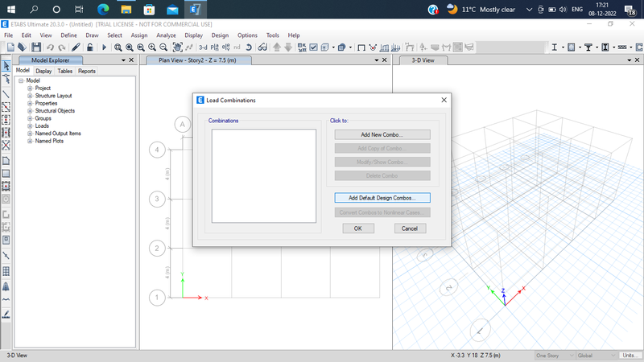This screenshot has height=362, width=644.
Task: Open the Assign menu
Action: (x=138, y=35)
